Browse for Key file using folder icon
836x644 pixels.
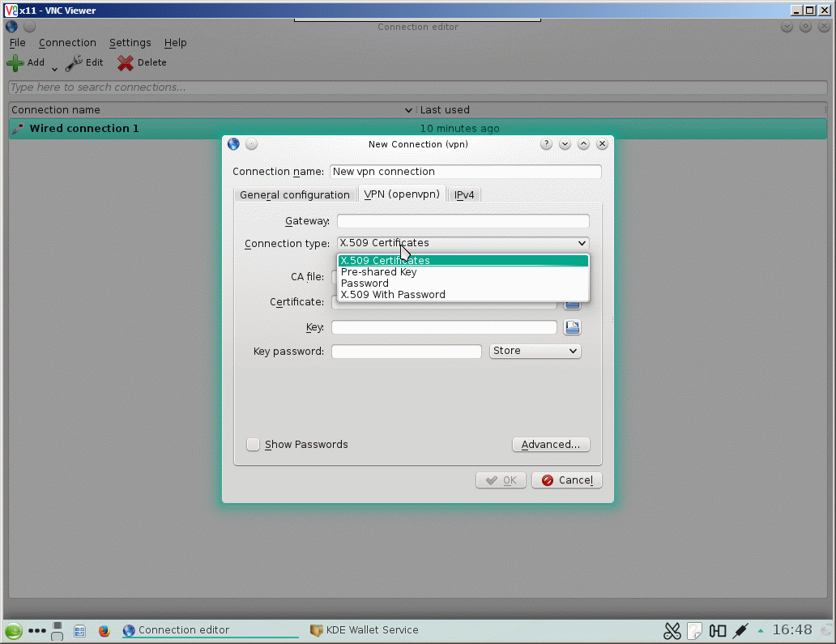click(572, 327)
